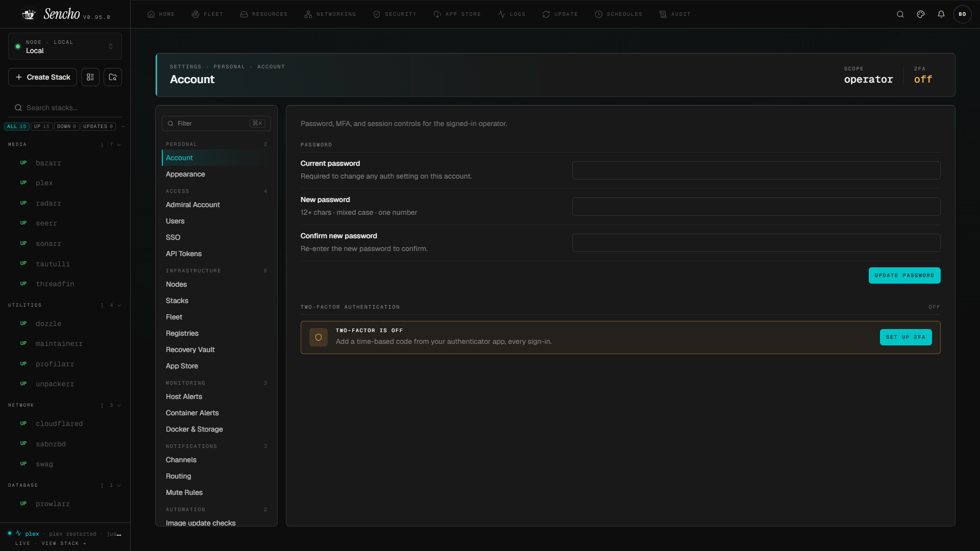Open Registries settings

(x=216, y=333)
